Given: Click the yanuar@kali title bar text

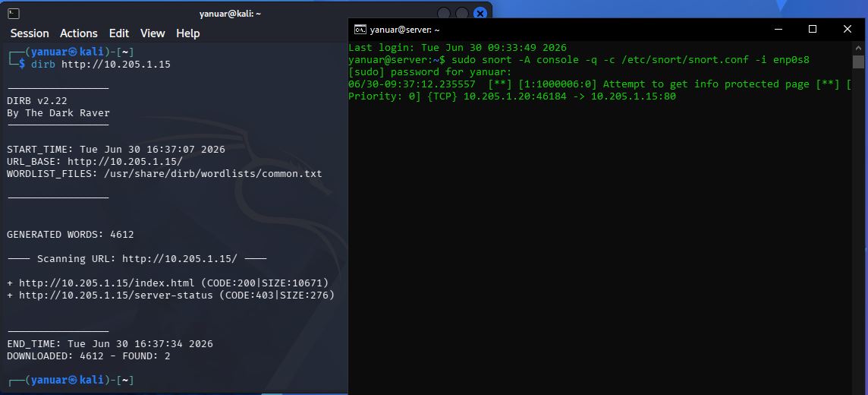Looking at the screenshot, I should tap(231, 14).
